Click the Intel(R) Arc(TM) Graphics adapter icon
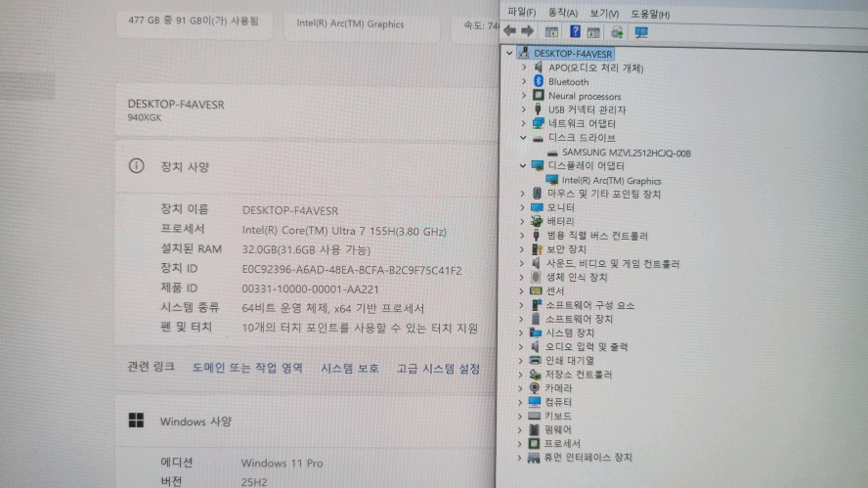This screenshot has width=868, height=488. pyautogui.click(x=551, y=180)
